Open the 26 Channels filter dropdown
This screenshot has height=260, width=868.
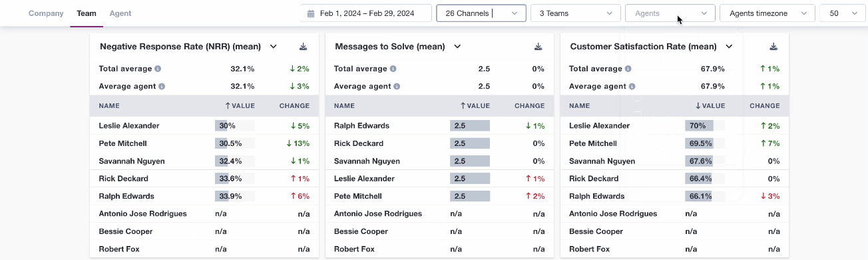[481, 13]
